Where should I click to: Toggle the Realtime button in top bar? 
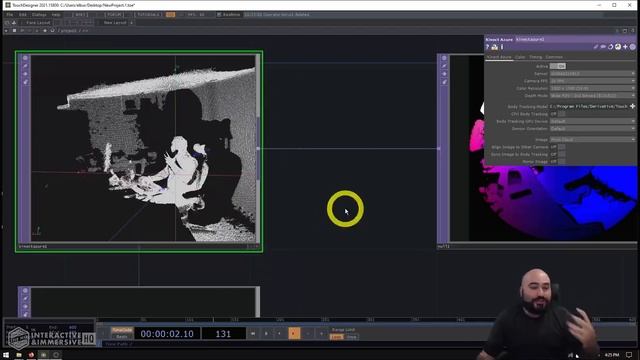pos(229,14)
